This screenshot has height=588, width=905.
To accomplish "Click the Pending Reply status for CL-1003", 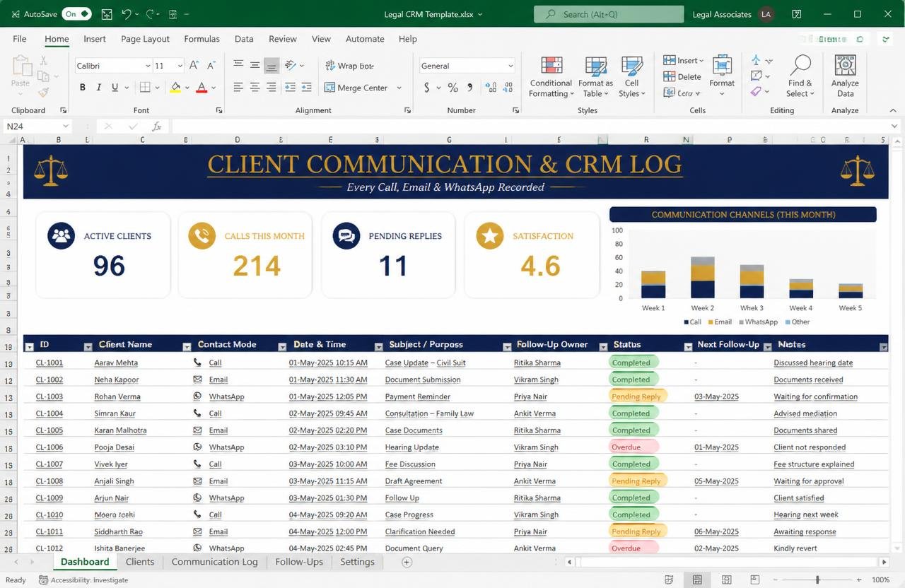I will point(636,396).
